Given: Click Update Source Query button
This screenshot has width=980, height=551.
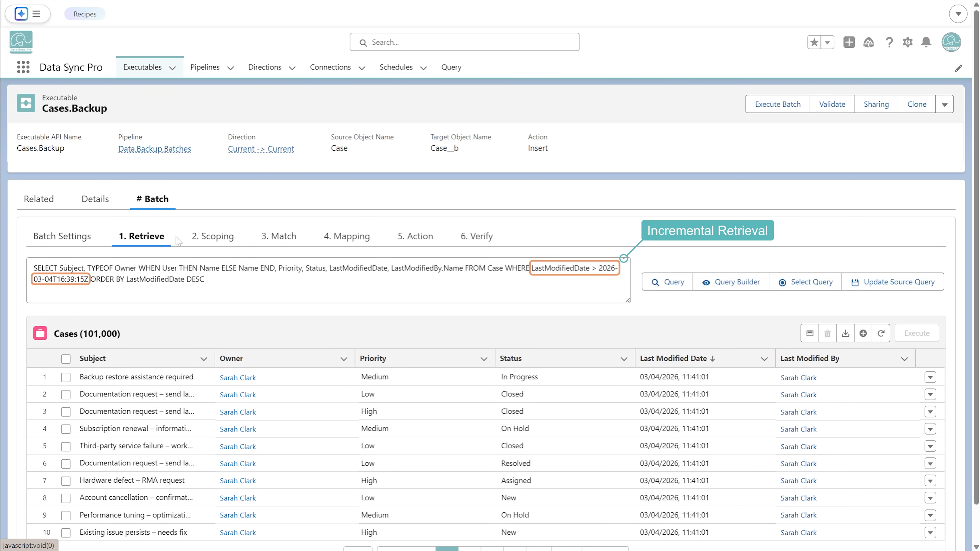Looking at the screenshot, I should (893, 282).
